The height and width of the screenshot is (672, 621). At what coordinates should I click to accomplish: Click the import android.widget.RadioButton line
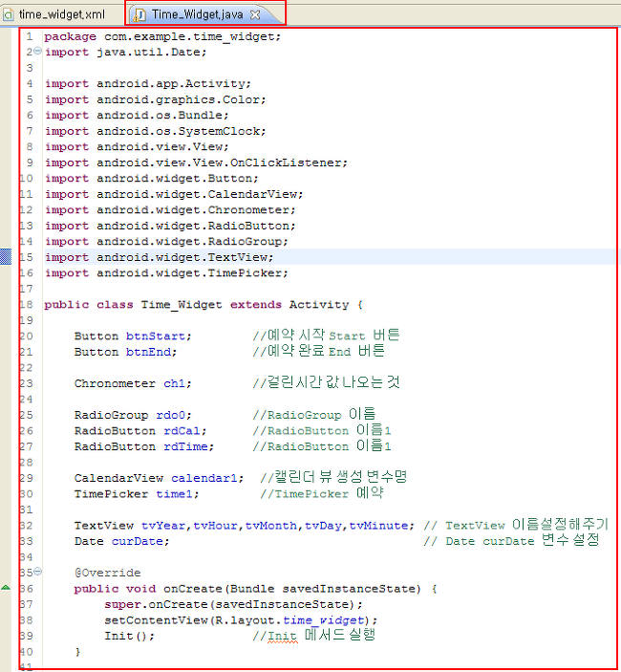coord(170,226)
